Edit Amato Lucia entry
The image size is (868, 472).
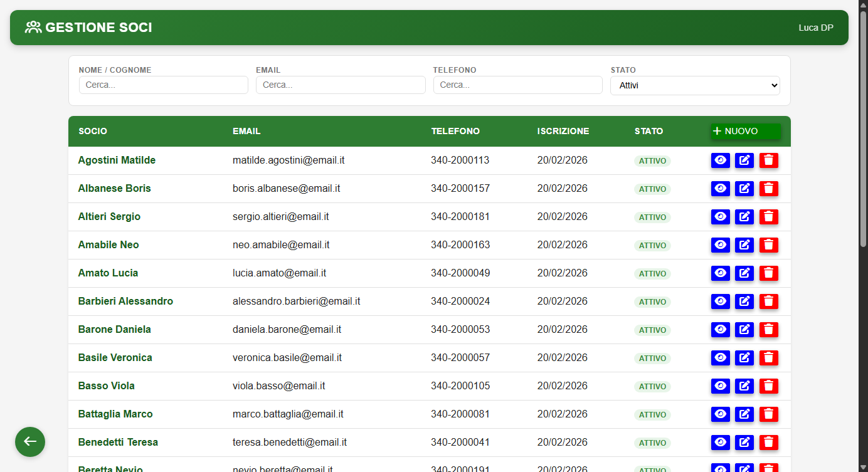click(744, 273)
